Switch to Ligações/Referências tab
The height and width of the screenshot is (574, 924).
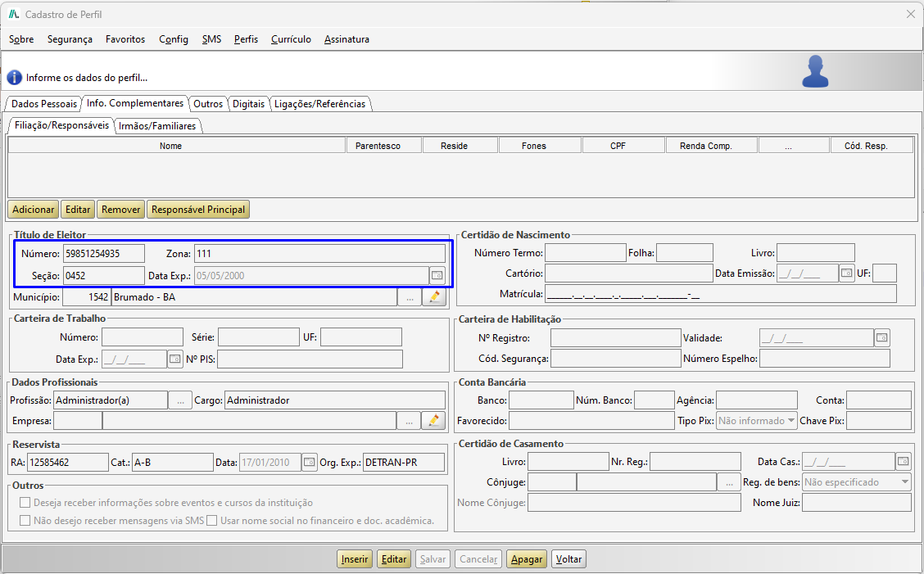[x=319, y=104]
